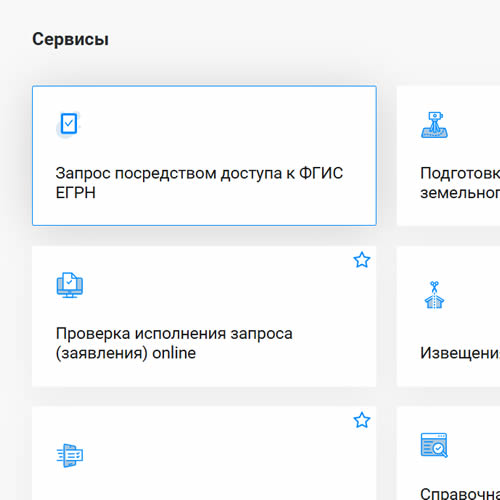The height and width of the screenshot is (500, 500).
Task: Open the Подготовка земельного card title
Action: tap(460, 183)
